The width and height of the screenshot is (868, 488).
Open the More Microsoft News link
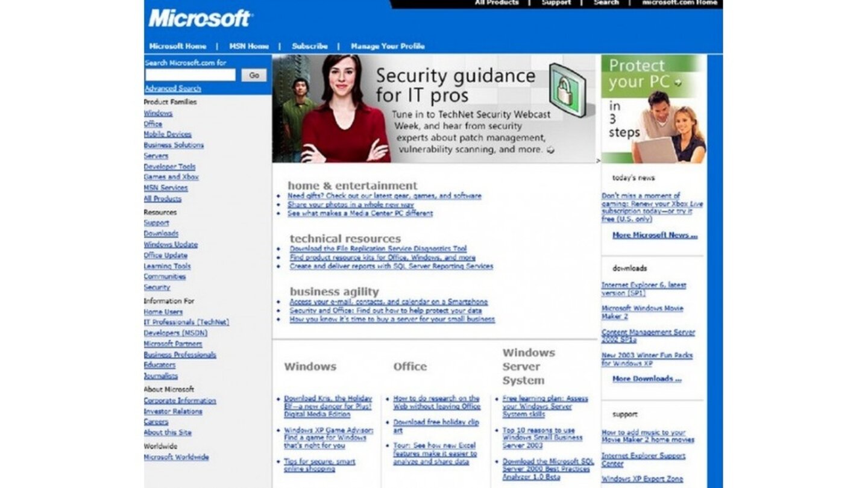[x=655, y=236]
